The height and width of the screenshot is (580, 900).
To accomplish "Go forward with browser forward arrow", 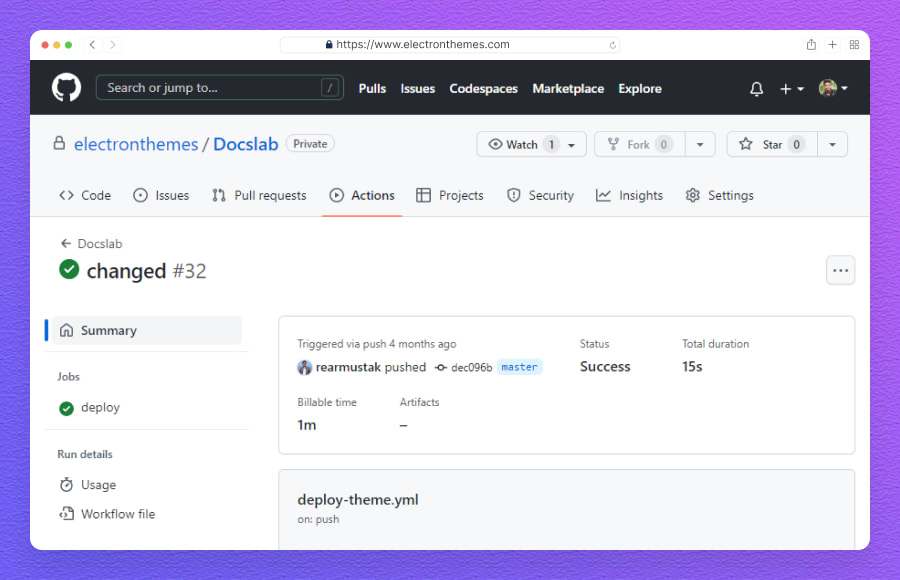I will click(x=112, y=45).
